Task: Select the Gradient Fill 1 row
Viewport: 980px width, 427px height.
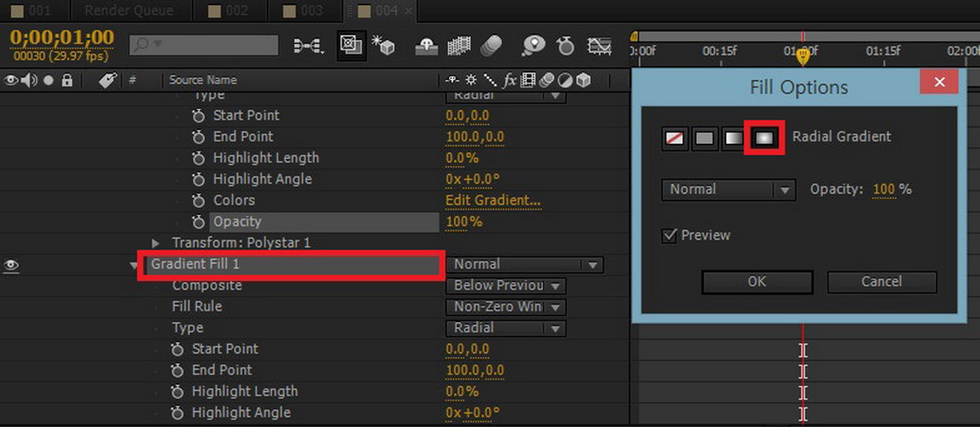Action: click(x=291, y=265)
